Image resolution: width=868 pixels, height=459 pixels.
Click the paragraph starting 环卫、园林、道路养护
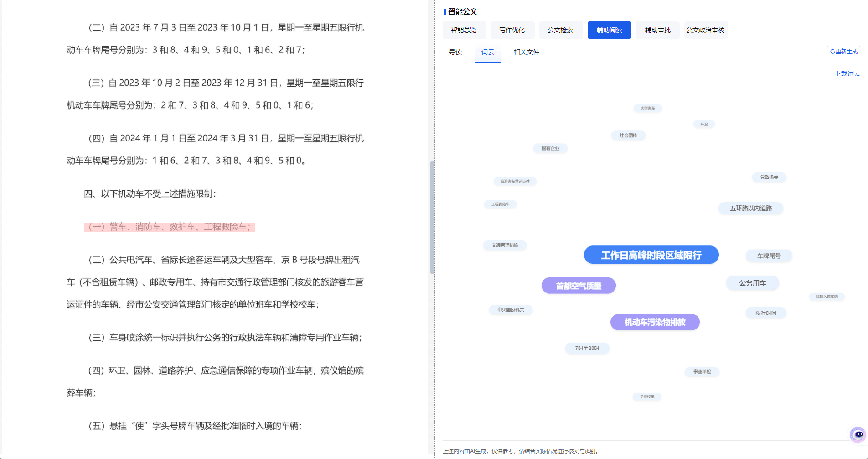(215, 381)
